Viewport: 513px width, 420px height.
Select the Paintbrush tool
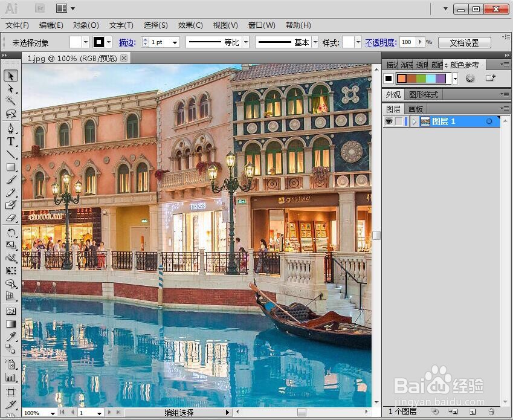[11, 179]
